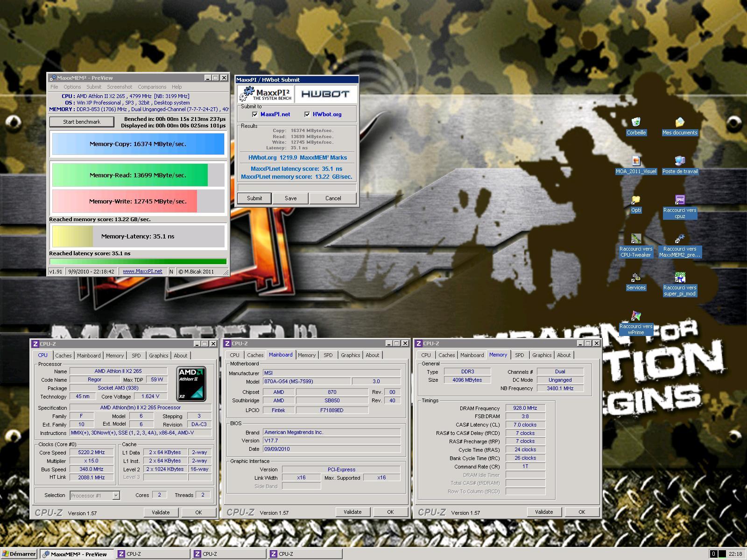The image size is (747, 560).
Task: Toggle the HWbot.org submit checkbox
Action: [307, 114]
